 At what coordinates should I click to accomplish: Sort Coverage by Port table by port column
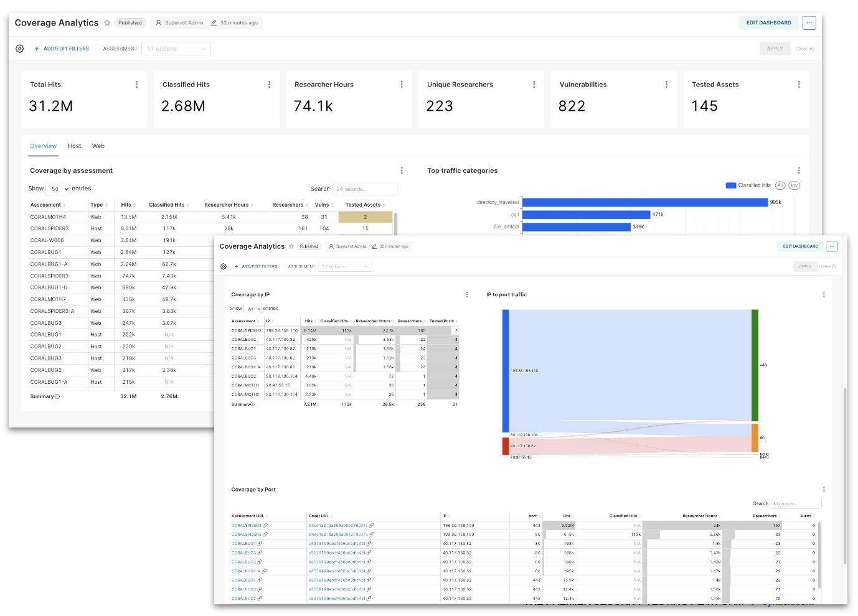pos(534,516)
